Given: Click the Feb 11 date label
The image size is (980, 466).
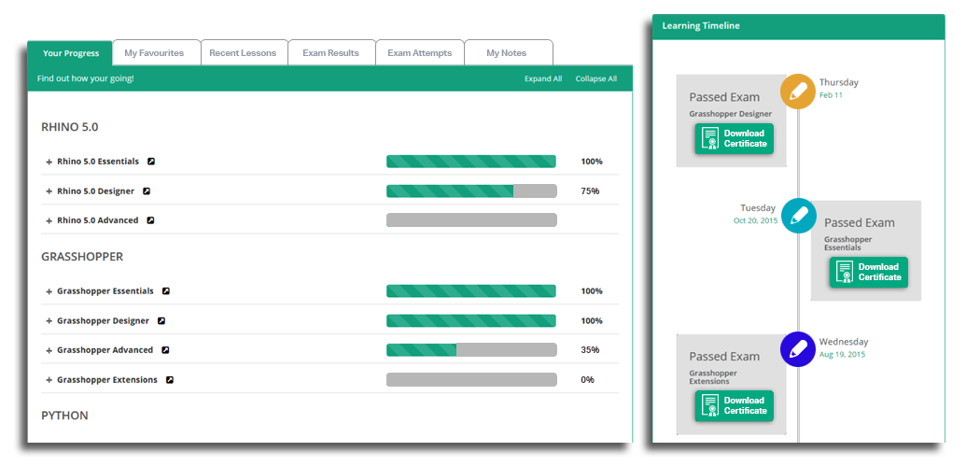Looking at the screenshot, I should coord(831,95).
